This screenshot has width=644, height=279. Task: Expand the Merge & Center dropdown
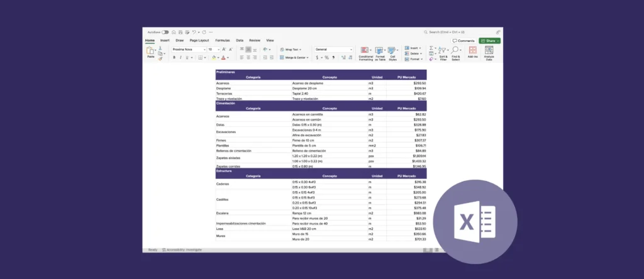308,57
